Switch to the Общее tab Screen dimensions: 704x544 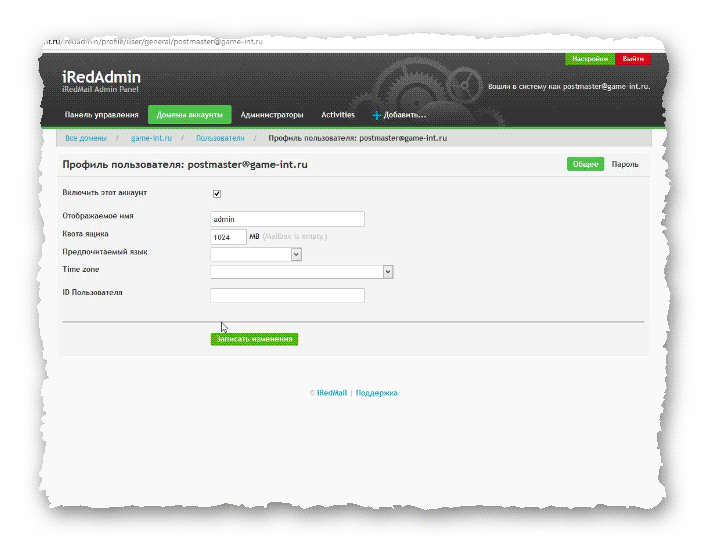coord(585,164)
